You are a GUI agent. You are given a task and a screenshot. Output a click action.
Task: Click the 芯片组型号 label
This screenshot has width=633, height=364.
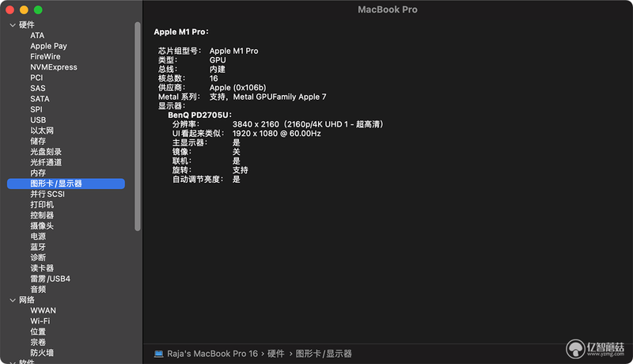pos(180,51)
